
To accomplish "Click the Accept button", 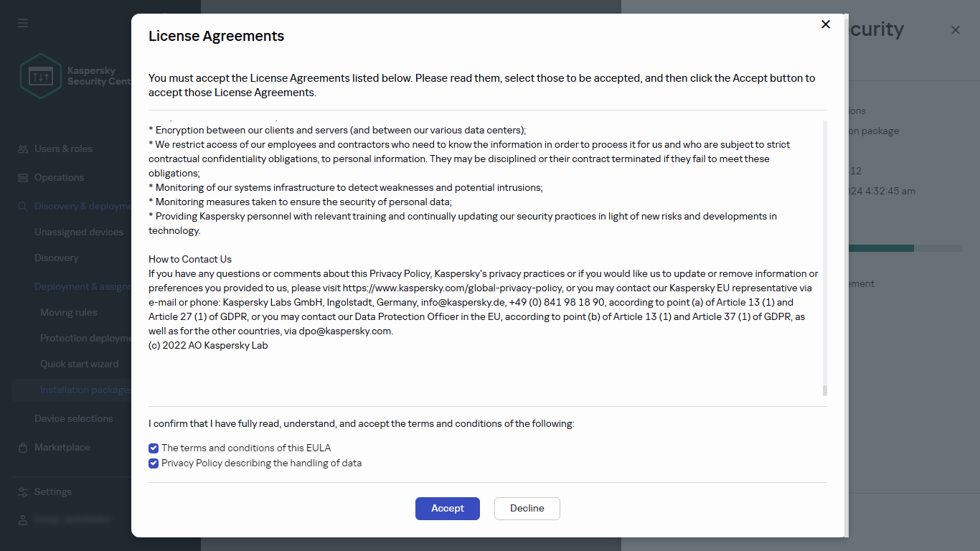I will coord(447,508).
